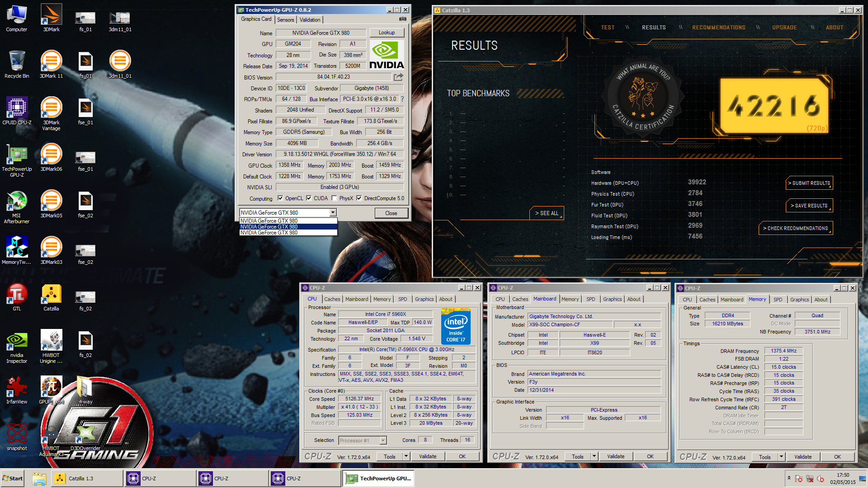Open Caches tab in first CPU-Z window
This screenshot has height=488, width=868.
332,299
